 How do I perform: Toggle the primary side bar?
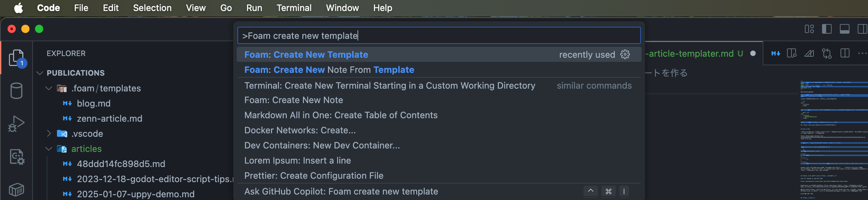click(827, 29)
